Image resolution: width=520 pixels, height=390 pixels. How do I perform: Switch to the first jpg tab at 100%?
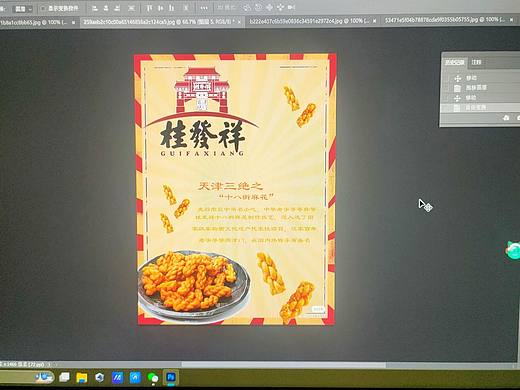pyautogui.click(x=33, y=22)
